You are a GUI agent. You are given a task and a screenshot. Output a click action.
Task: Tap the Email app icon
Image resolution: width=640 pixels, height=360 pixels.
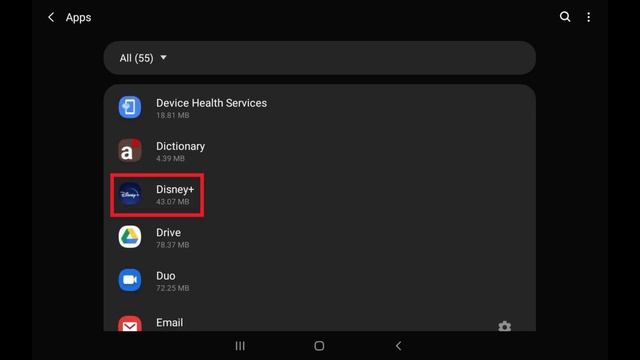point(130,324)
